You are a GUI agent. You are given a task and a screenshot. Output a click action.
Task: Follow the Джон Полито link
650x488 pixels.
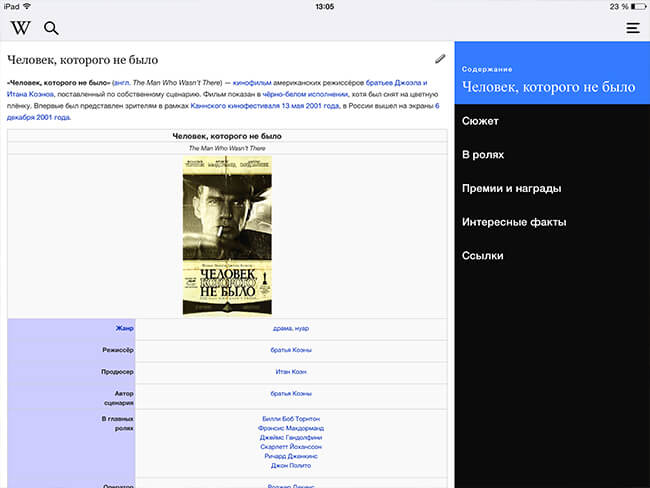291,466
